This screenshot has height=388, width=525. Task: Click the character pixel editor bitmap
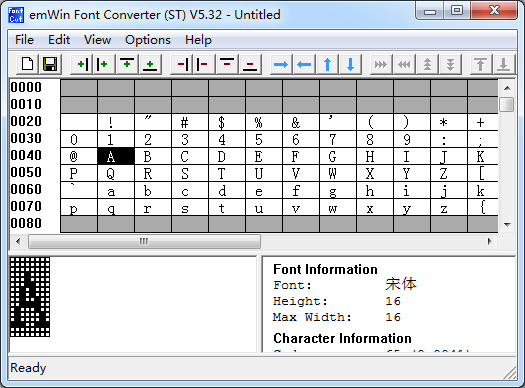(30, 297)
